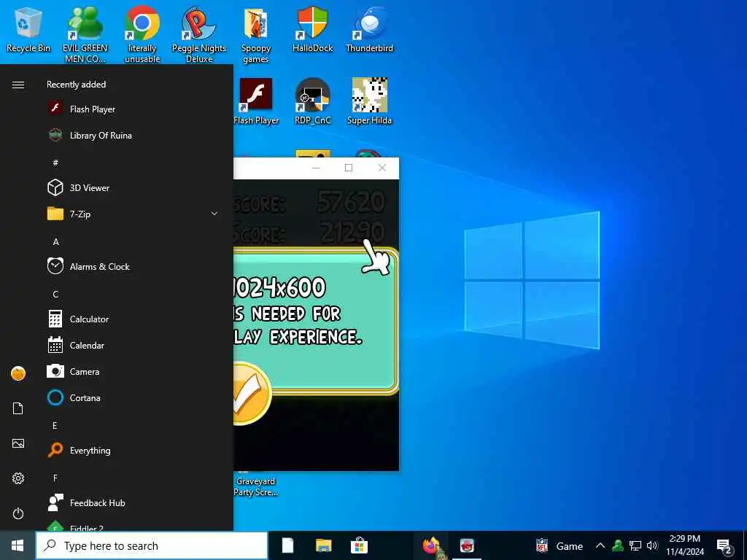
Task: Jump to letter F section header
Action: 55,478
